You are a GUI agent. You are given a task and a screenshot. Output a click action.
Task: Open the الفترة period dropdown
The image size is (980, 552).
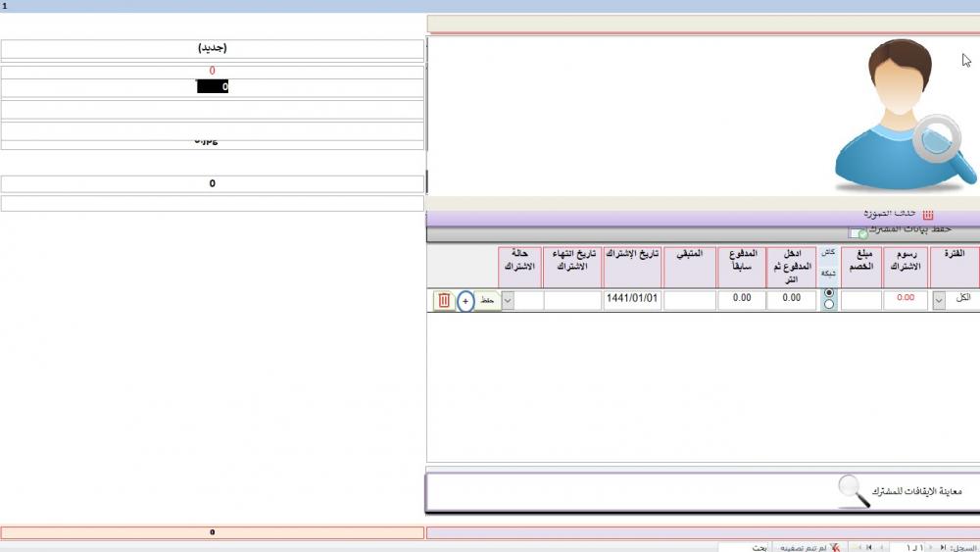(x=939, y=301)
